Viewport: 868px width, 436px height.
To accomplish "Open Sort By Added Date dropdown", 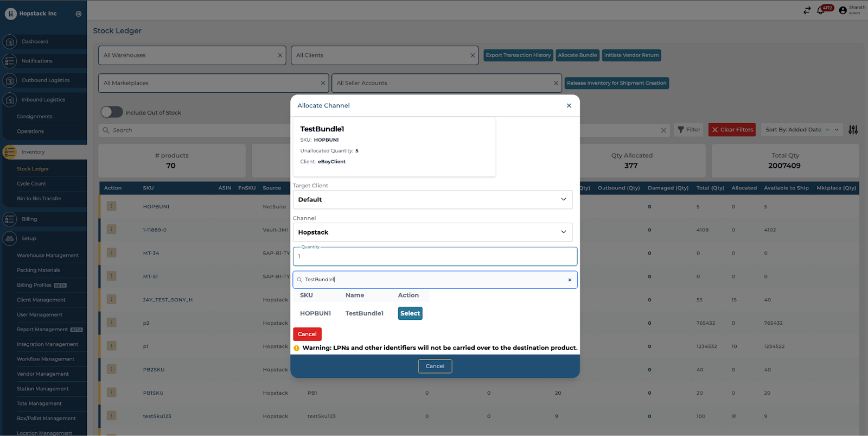I will coord(801,130).
